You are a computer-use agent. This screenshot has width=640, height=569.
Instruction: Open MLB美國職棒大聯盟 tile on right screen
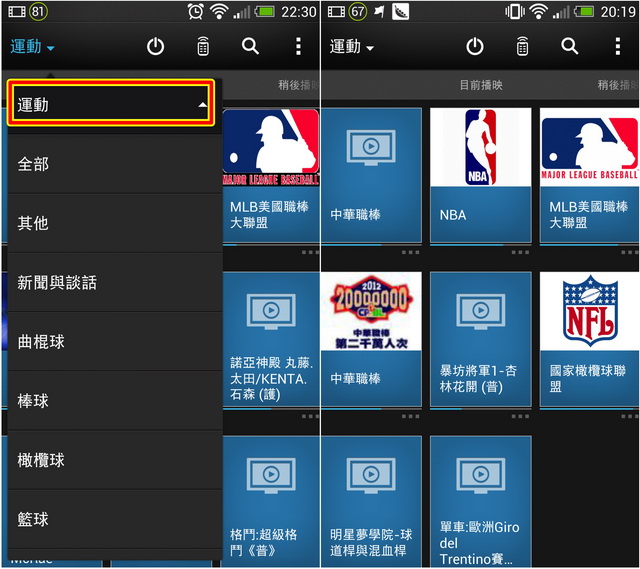pos(589,175)
